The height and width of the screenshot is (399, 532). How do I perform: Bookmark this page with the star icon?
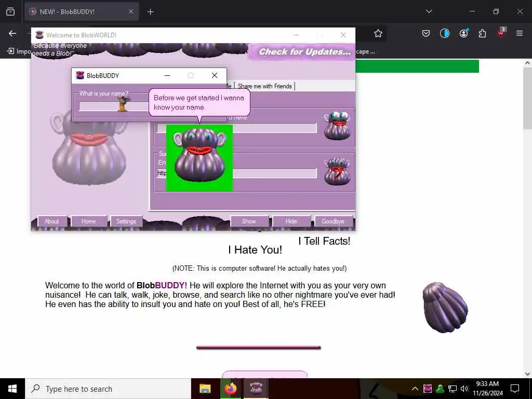[x=378, y=33]
